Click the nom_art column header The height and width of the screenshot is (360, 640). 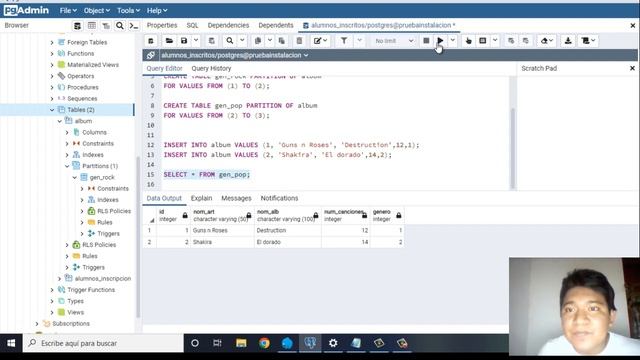(x=222, y=215)
